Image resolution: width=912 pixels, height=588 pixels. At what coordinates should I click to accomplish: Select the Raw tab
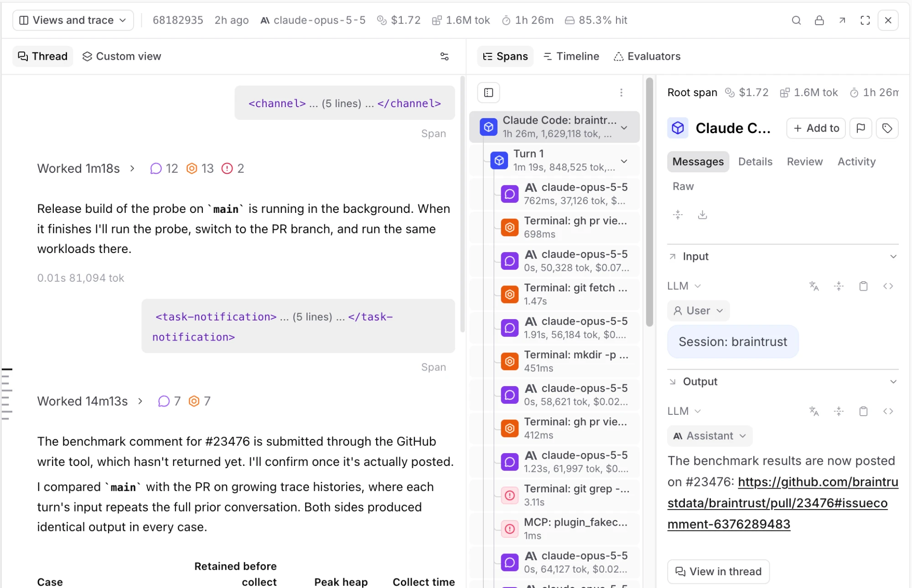(x=683, y=186)
